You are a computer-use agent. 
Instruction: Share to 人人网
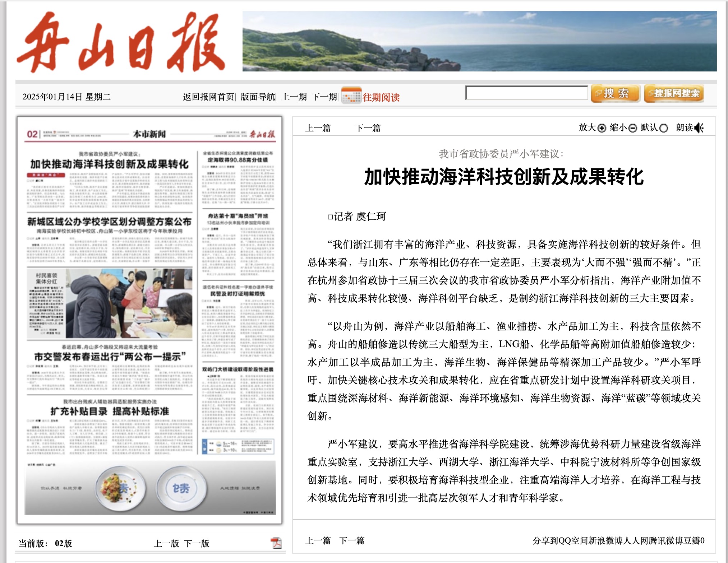tap(635, 541)
